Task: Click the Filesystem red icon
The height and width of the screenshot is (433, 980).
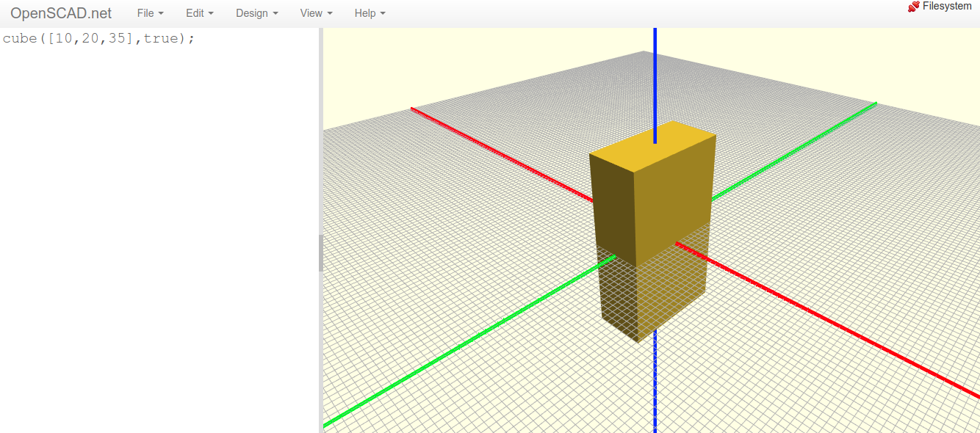Action: (914, 6)
